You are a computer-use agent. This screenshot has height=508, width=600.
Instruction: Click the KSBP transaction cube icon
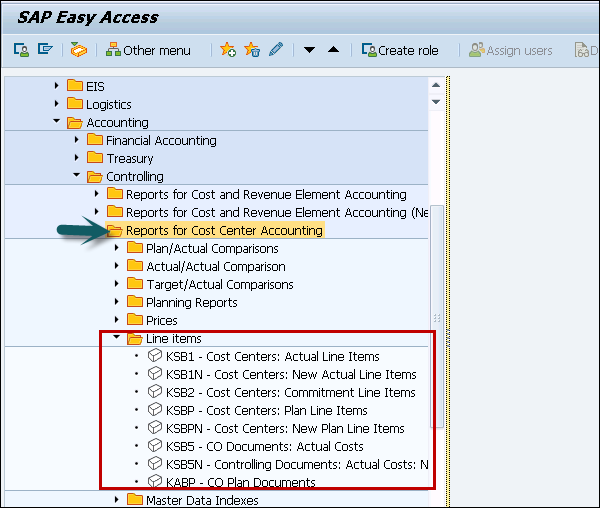pyautogui.click(x=155, y=409)
